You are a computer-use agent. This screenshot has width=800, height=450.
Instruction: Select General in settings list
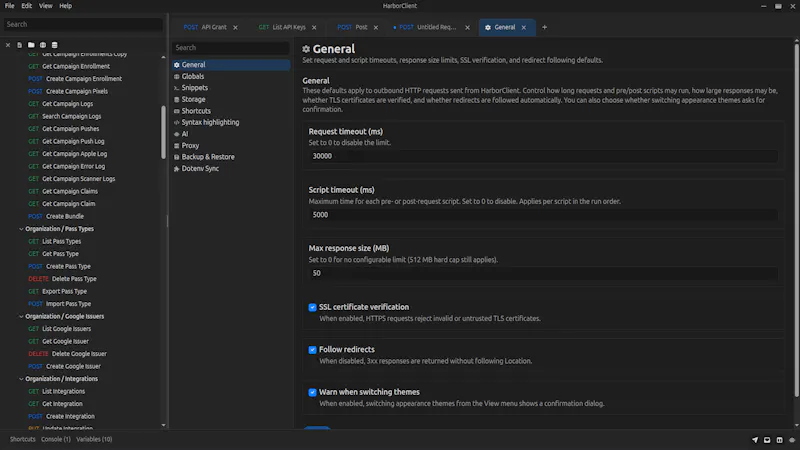pyautogui.click(x=231, y=65)
